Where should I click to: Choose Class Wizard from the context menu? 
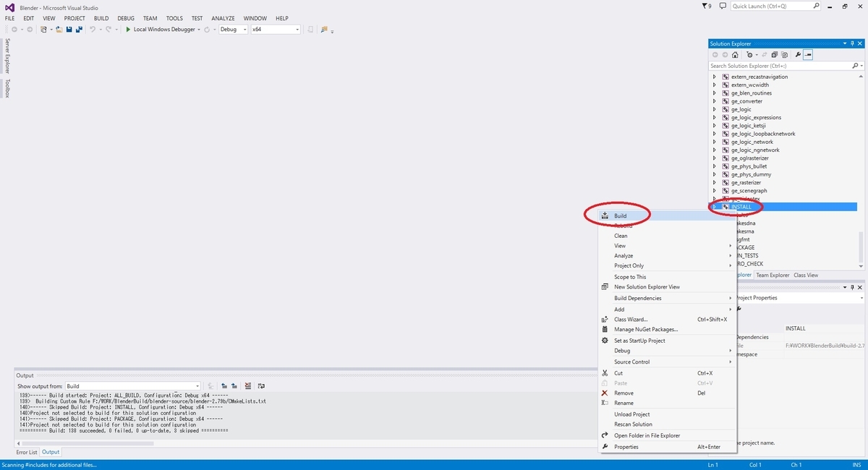(x=668, y=319)
